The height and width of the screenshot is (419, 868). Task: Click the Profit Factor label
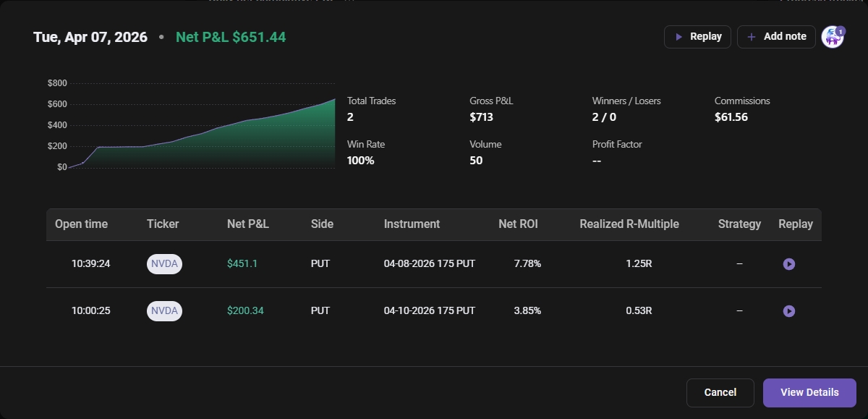[x=617, y=145]
